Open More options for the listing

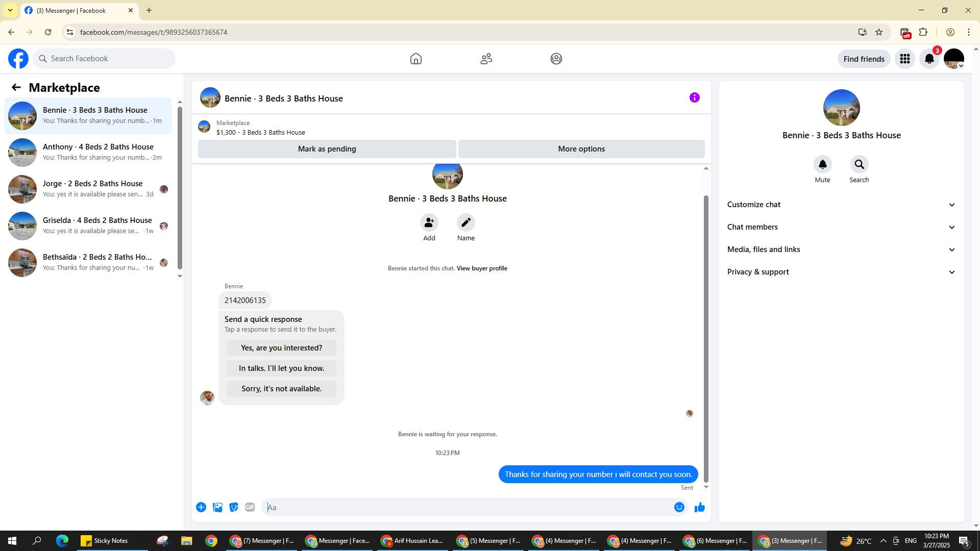click(x=581, y=149)
